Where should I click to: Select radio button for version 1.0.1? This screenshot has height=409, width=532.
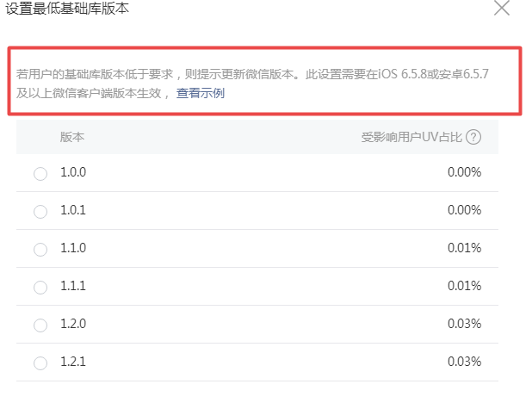point(40,212)
